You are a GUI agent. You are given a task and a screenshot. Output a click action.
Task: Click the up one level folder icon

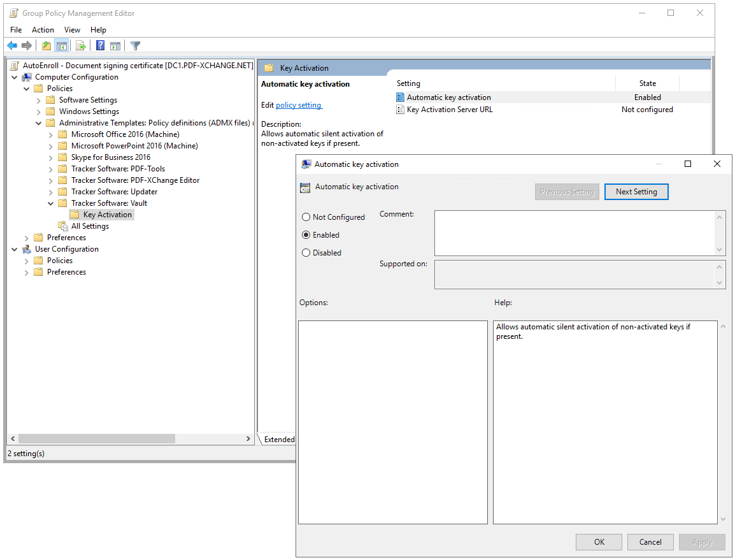pos(47,45)
